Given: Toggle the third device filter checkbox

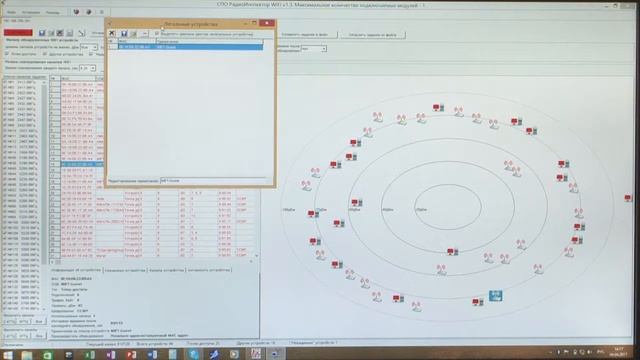Looking at the screenshot, I should pos(91,54).
